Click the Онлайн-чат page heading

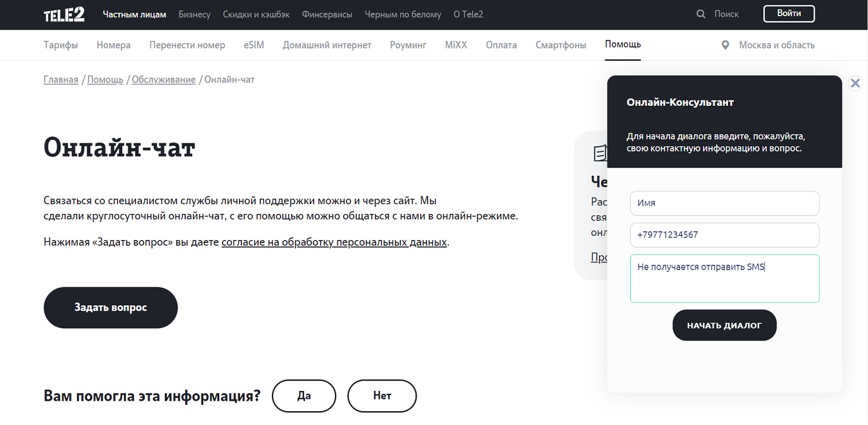pos(119,148)
